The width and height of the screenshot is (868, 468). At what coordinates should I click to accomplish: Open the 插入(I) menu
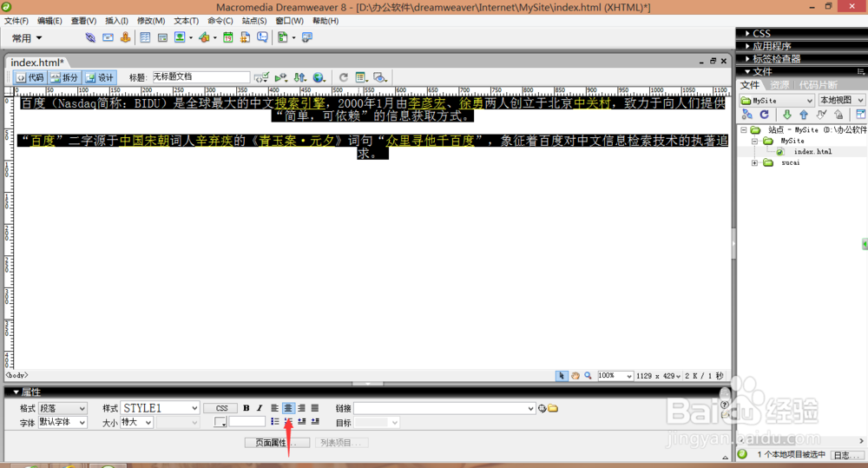(x=116, y=21)
